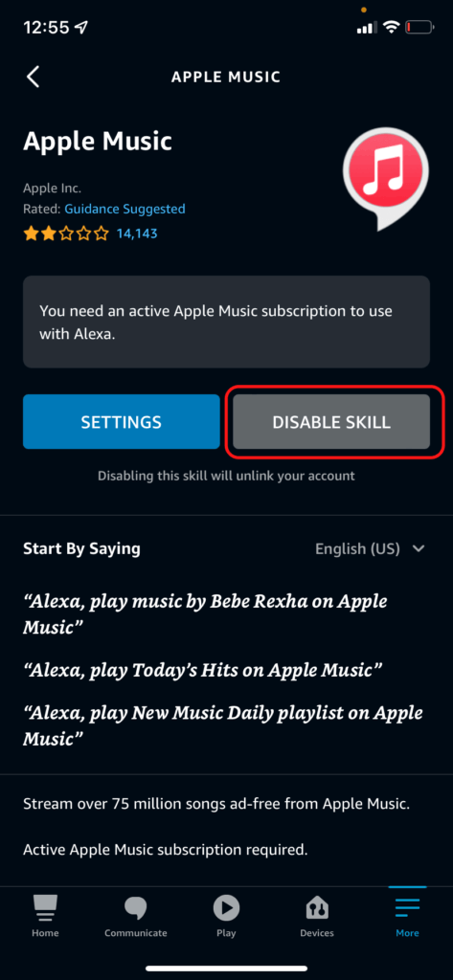Tap the chevron beside English (US)
Viewport: 453px width, 980px height.
tap(419, 548)
